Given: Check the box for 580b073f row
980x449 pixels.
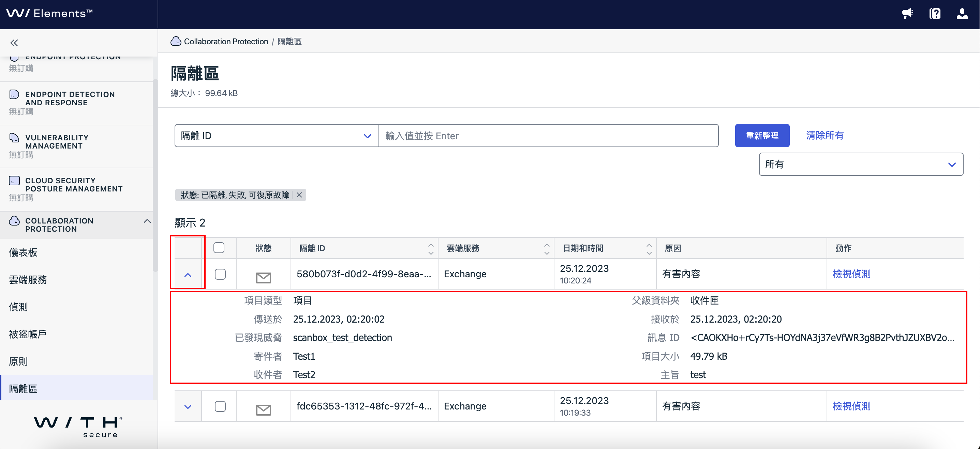Looking at the screenshot, I should [220, 274].
